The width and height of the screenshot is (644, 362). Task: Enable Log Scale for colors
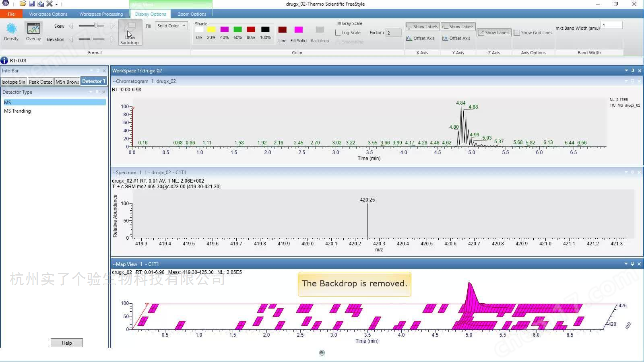348,33
